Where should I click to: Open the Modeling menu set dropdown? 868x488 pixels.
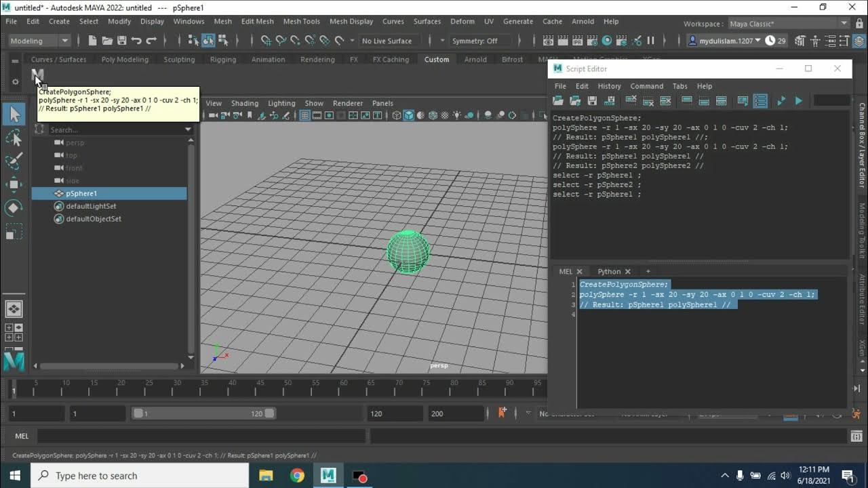[39, 41]
